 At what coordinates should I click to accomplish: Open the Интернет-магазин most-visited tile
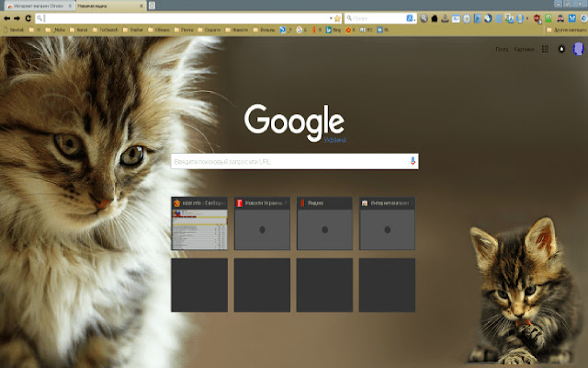tap(387, 224)
